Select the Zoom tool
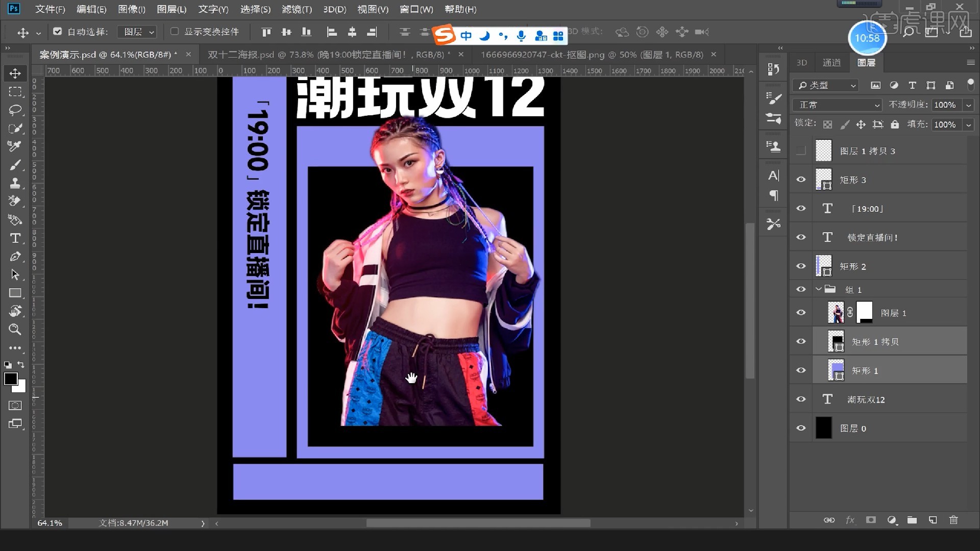Image resolution: width=980 pixels, height=551 pixels. pyautogui.click(x=15, y=330)
